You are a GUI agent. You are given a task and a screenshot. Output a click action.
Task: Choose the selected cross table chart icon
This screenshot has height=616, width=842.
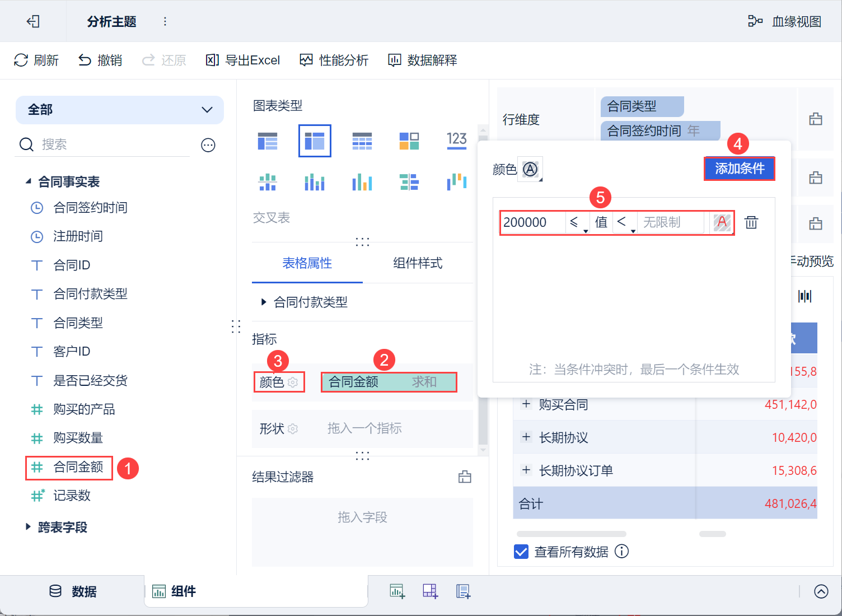point(315,141)
